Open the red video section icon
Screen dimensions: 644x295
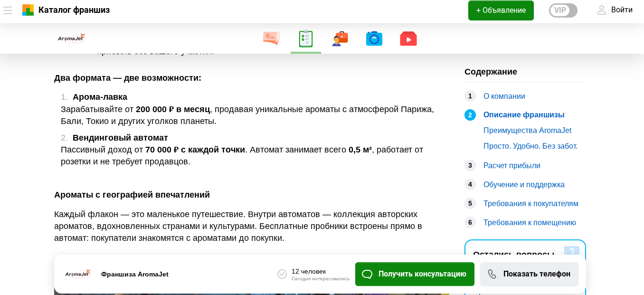[408, 38]
